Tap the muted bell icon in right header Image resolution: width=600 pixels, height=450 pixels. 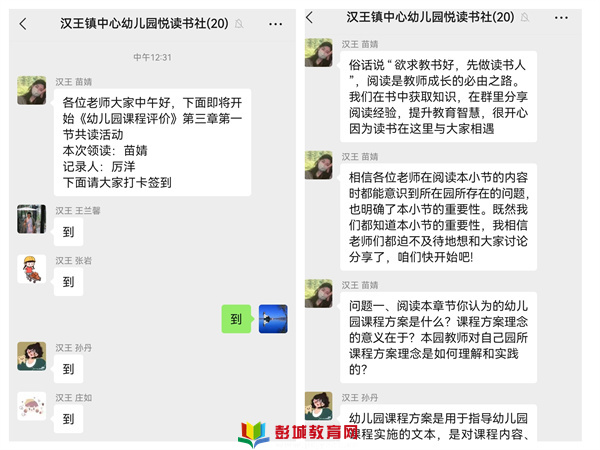525,17
